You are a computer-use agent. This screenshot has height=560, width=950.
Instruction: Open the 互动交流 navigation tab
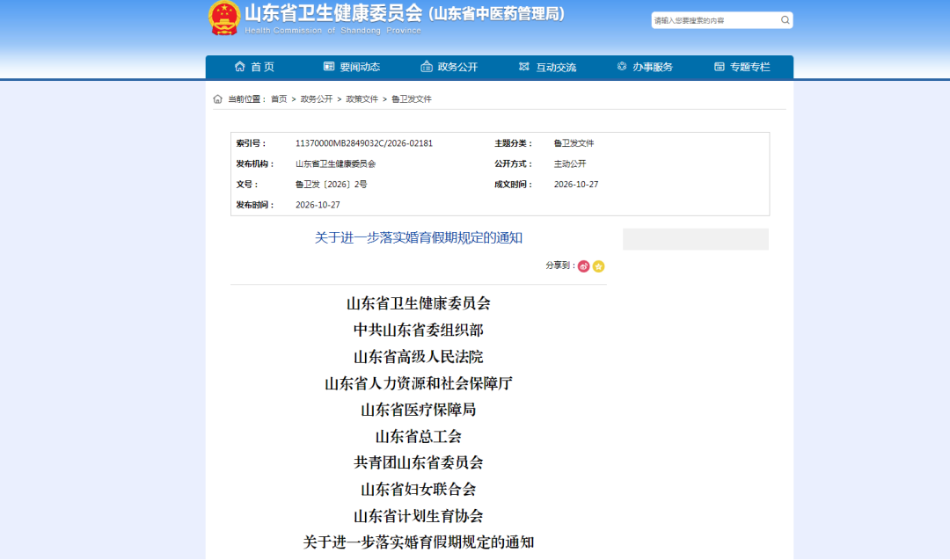(x=548, y=67)
